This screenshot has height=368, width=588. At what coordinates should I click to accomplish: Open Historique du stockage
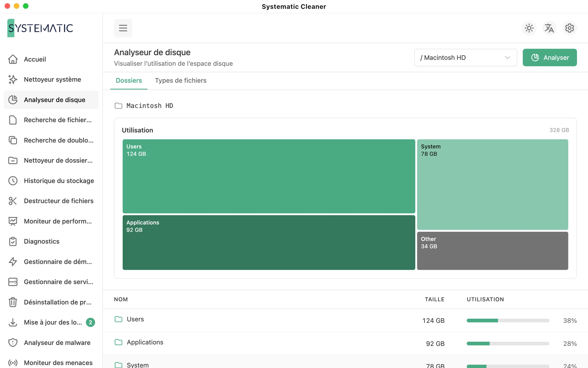(x=51, y=181)
